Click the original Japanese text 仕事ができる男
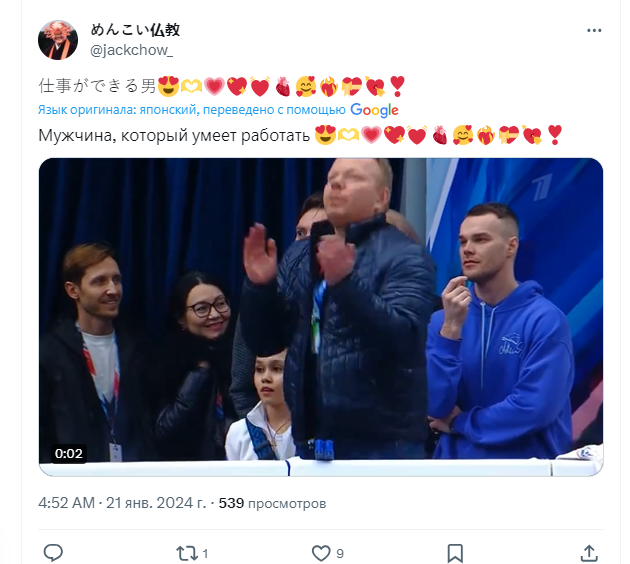 pos(97,86)
